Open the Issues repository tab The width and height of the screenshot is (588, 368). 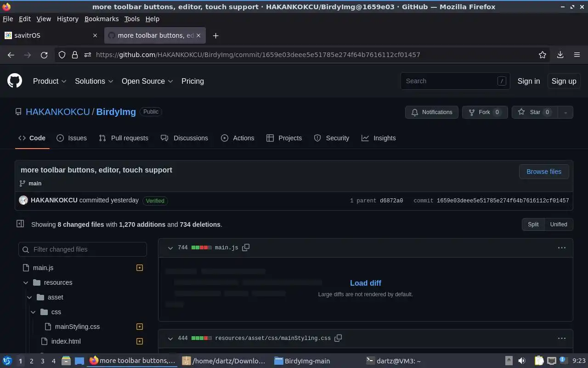pyautogui.click(x=72, y=138)
